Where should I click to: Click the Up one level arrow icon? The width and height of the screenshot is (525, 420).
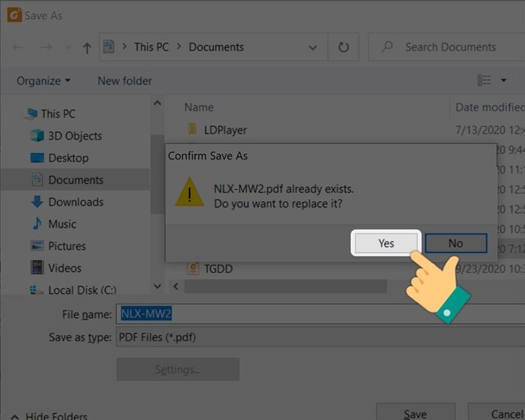[x=87, y=47]
